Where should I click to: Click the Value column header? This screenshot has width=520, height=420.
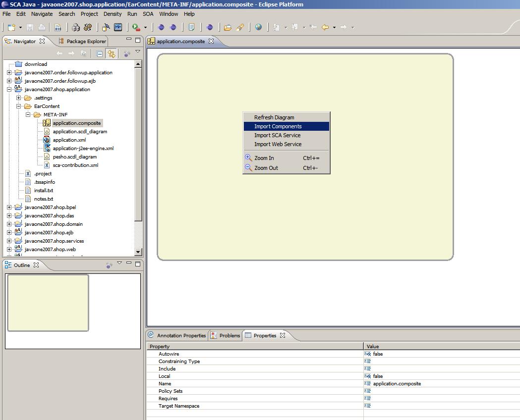coord(441,346)
